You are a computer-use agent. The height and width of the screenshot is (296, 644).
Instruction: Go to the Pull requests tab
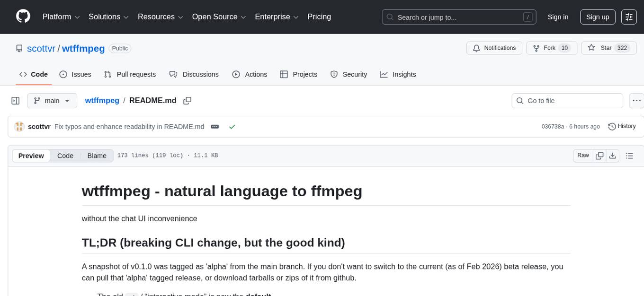130,74
